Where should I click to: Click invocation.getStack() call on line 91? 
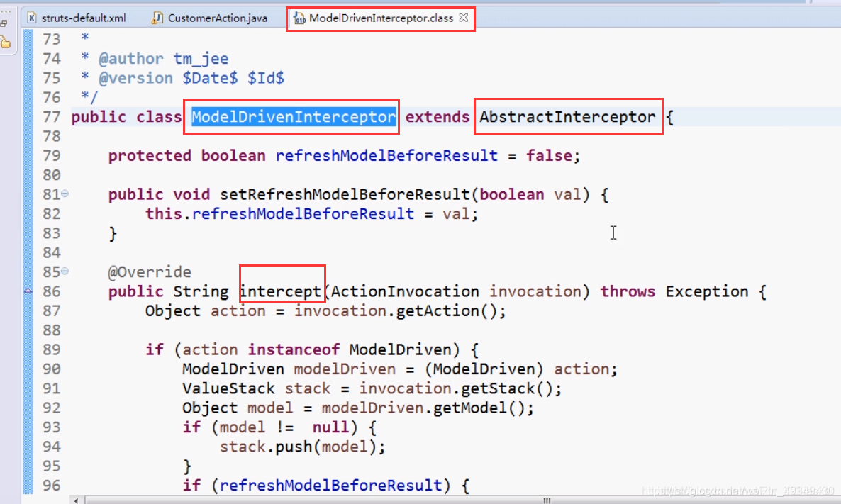coord(456,388)
